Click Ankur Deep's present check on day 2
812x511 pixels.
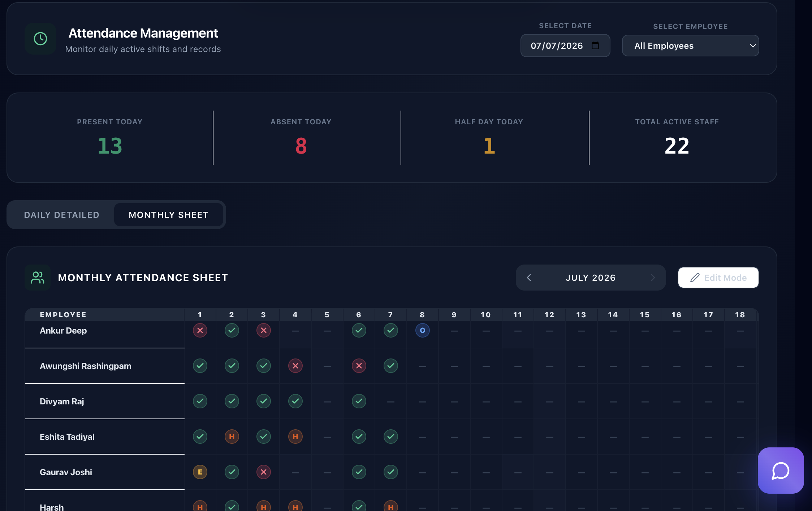tap(232, 330)
